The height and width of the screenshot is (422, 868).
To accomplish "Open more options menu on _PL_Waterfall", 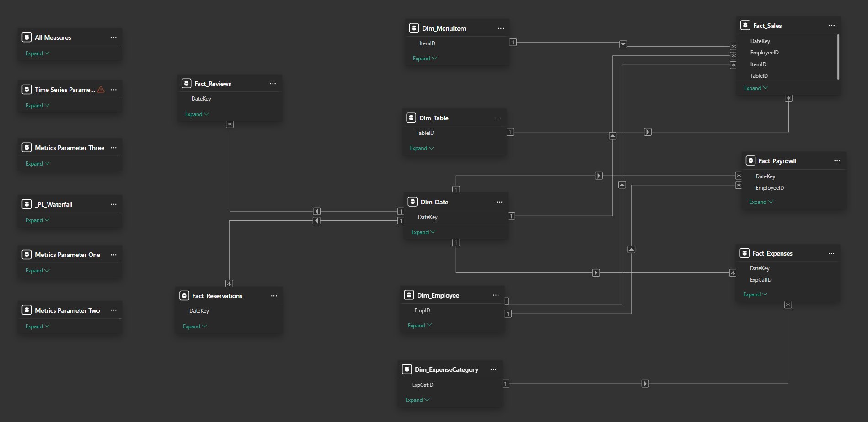I will pyautogui.click(x=113, y=204).
